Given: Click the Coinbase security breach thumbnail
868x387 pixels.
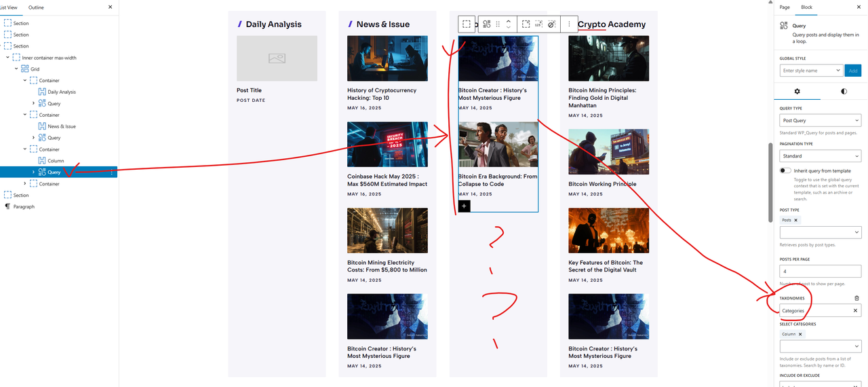Looking at the screenshot, I should [x=387, y=145].
